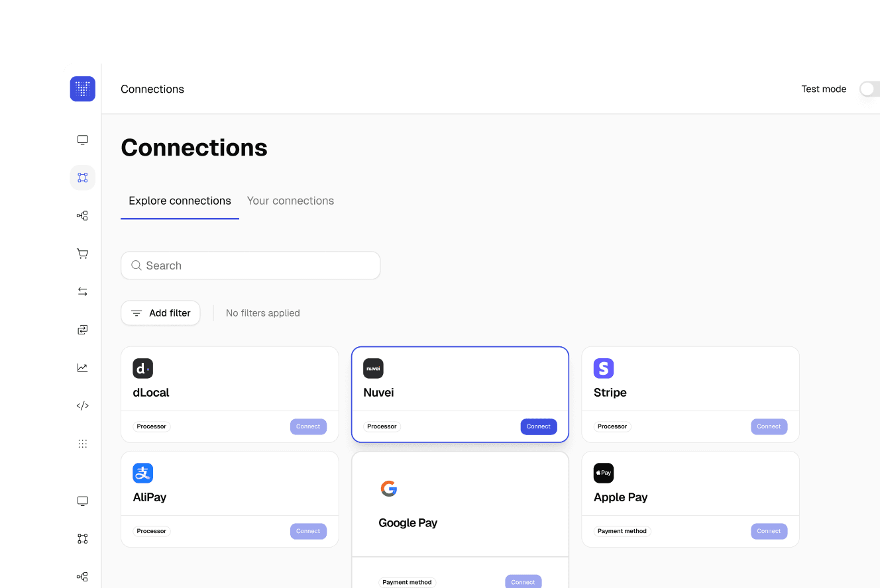The image size is (880, 588).
Task: Click the AliPay card title
Action: [x=150, y=497]
